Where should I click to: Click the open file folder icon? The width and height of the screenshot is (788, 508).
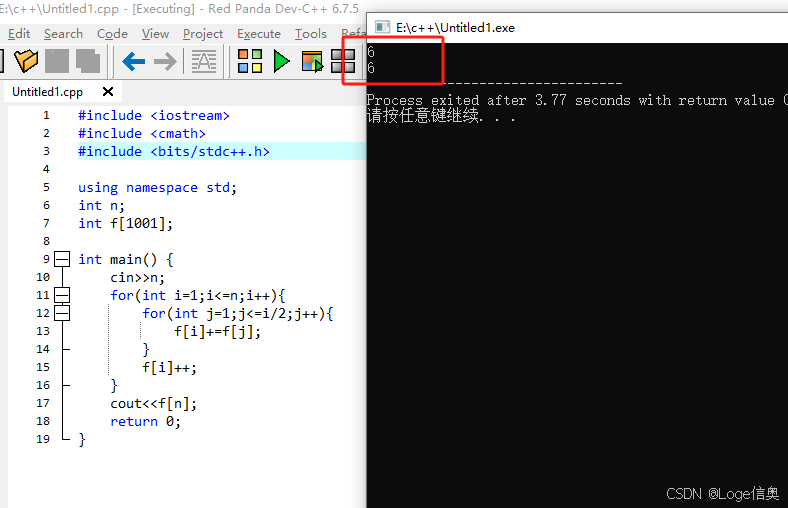tap(26, 61)
